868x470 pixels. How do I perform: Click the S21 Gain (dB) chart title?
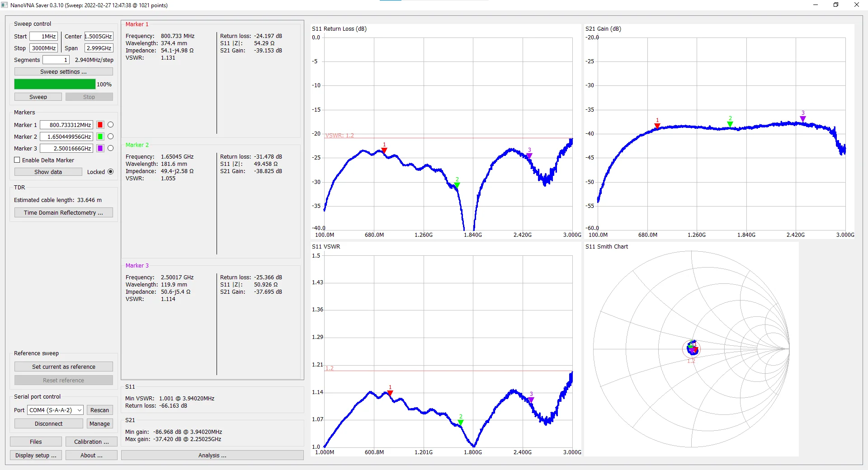[x=603, y=28]
